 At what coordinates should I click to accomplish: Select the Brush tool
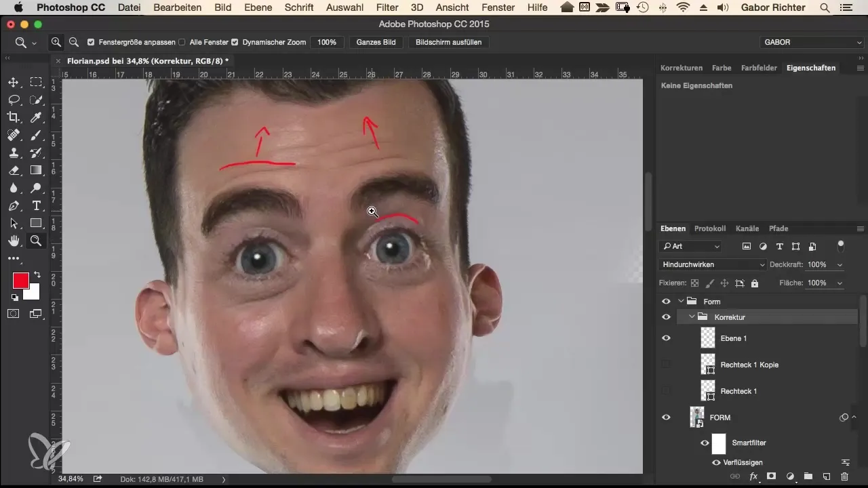(36, 135)
